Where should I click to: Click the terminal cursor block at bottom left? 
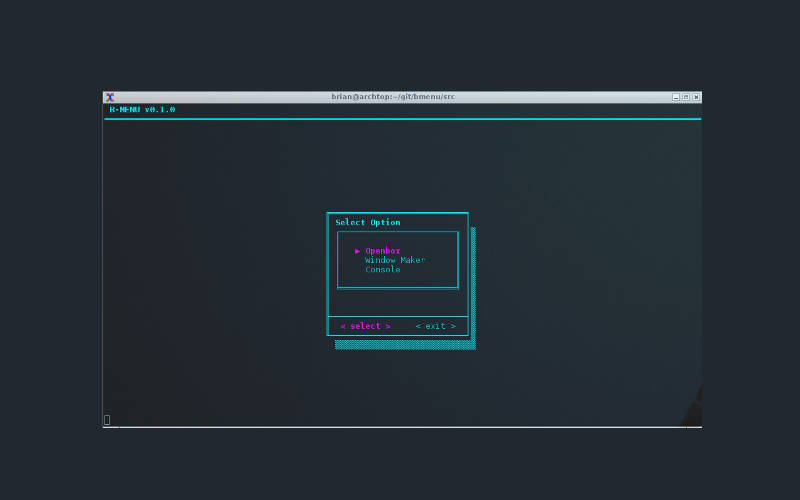[107, 420]
